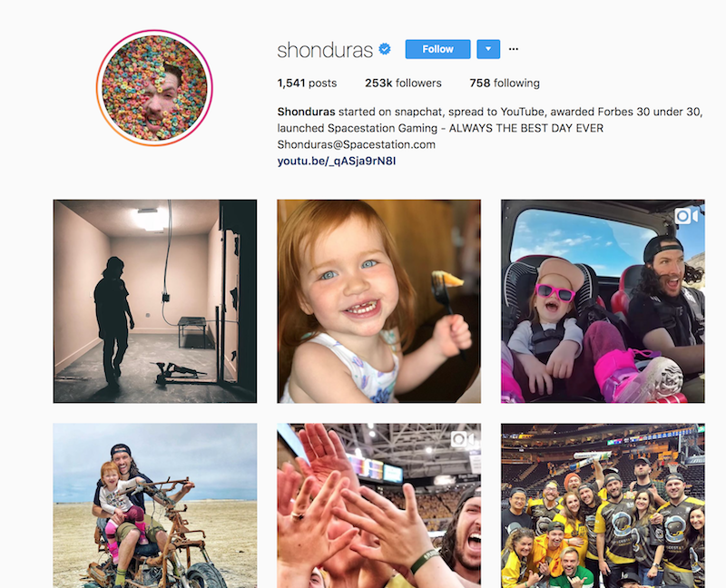Click the 1,541 posts count

point(307,83)
